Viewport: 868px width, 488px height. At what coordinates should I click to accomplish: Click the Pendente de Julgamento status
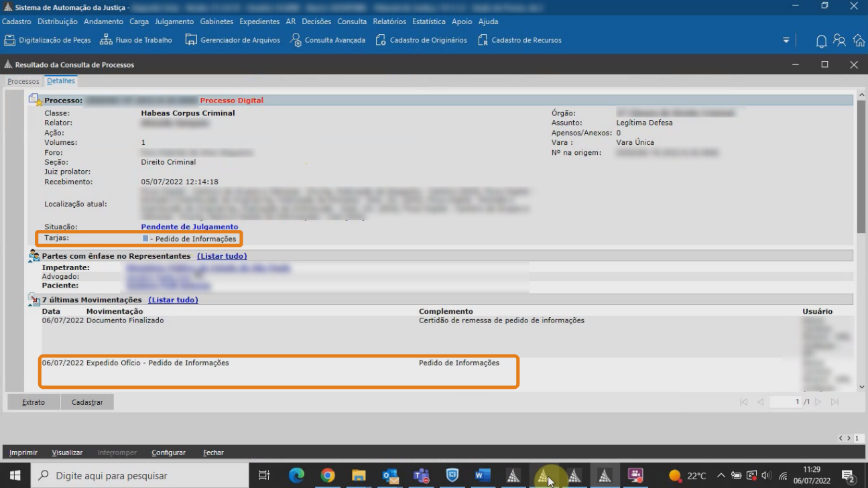pyautogui.click(x=190, y=227)
